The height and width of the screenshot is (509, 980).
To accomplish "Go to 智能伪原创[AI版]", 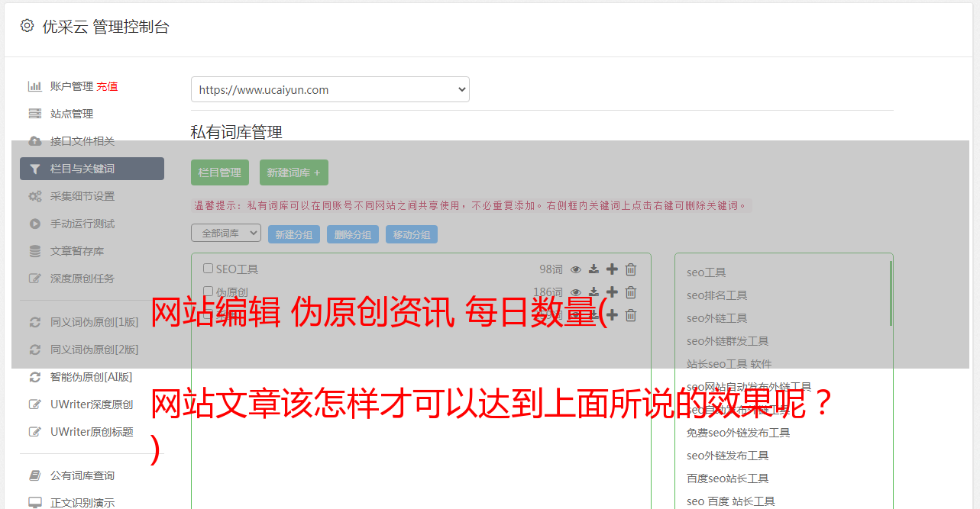I will tap(91, 377).
